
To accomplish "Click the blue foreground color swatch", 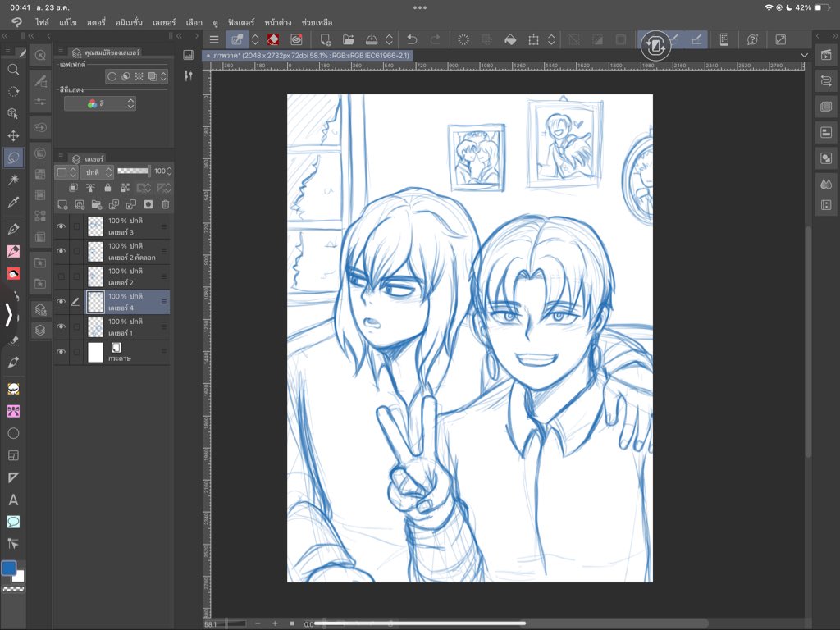I will pos(11,566).
